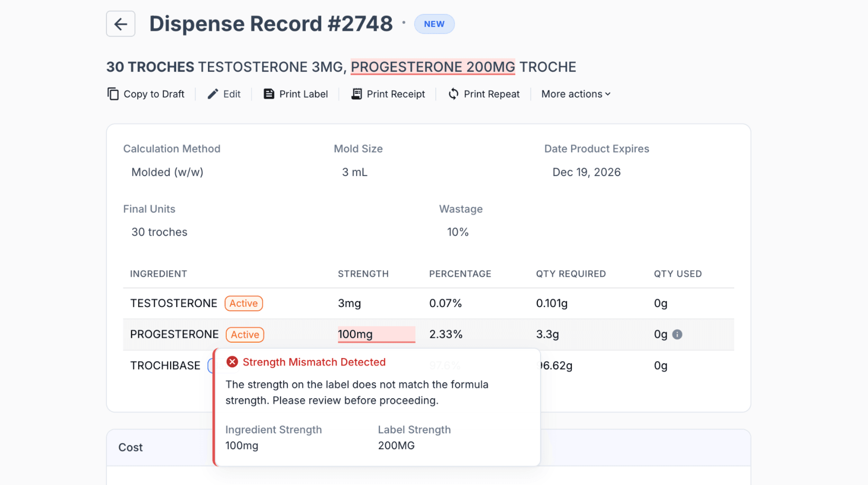
Task: Click the 3.3g quantity required for Progesterone
Action: click(547, 334)
